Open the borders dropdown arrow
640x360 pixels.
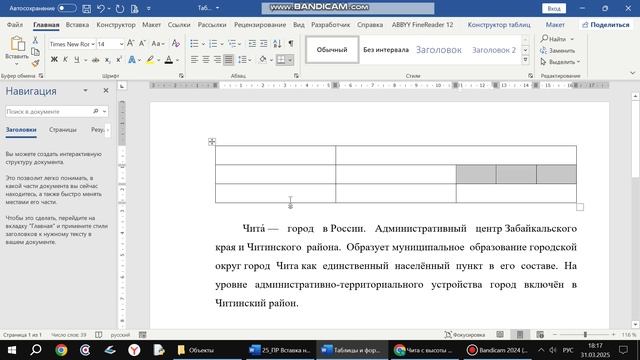[290, 60]
